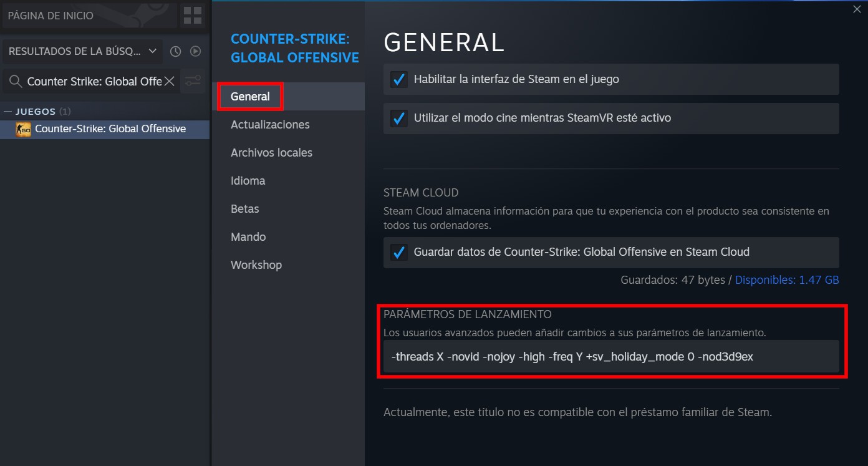This screenshot has height=466, width=868.
Task: Close the properties window with X
Action: [x=856, y=9]
